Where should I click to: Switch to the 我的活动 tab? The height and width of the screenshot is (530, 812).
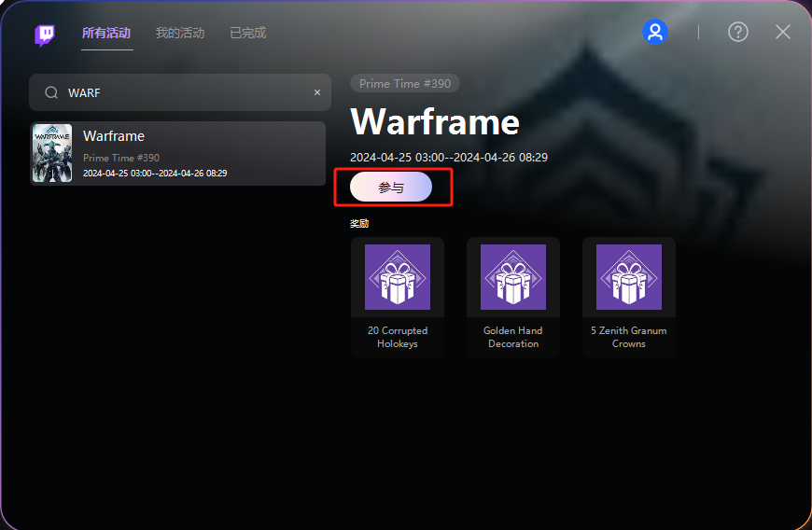click(x=180, y=34)
